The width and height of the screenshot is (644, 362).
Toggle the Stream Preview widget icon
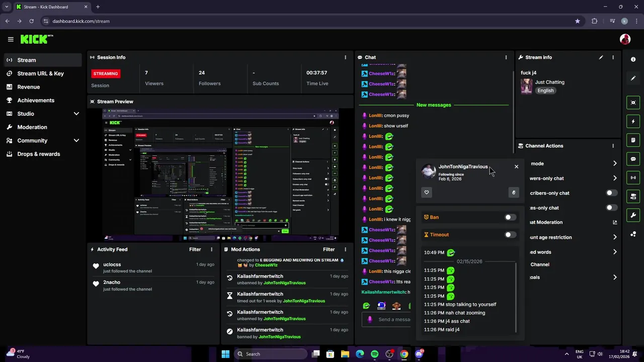[x=633, y=103]
